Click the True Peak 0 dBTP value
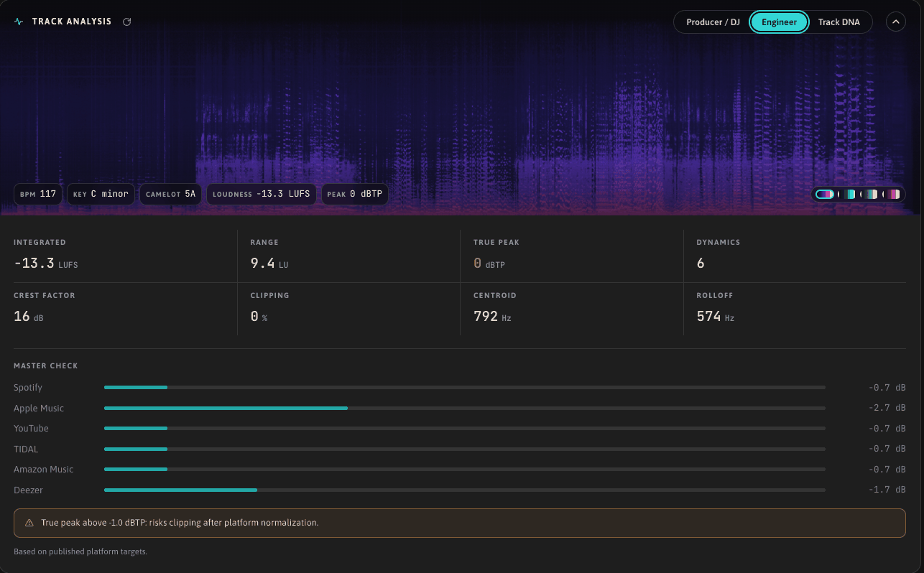The width and height of the screenshot is (924, 573). 489,264
